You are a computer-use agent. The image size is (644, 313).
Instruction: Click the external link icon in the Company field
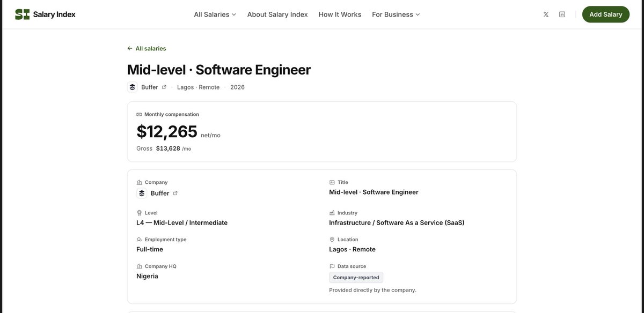tap(175, 193)
